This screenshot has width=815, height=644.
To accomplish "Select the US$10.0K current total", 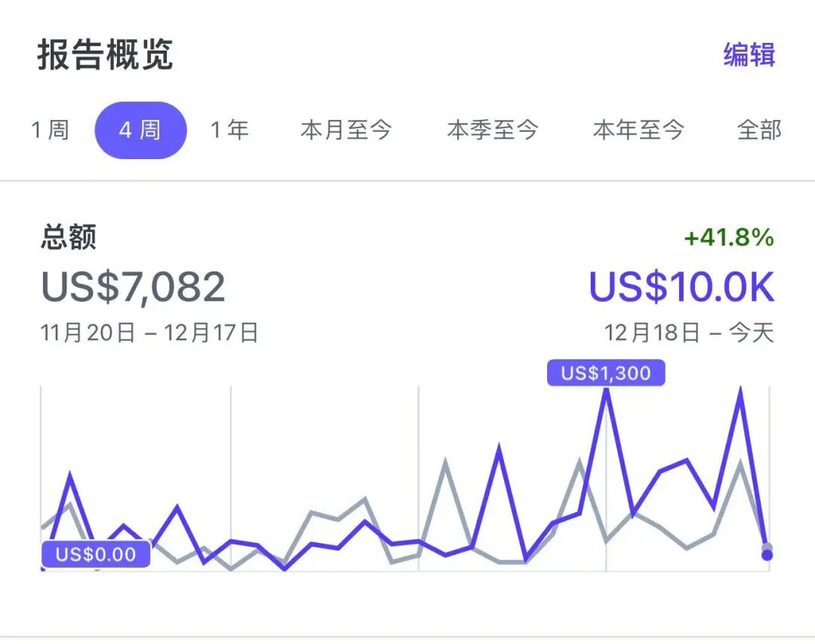I will click(x=681, y=287).
